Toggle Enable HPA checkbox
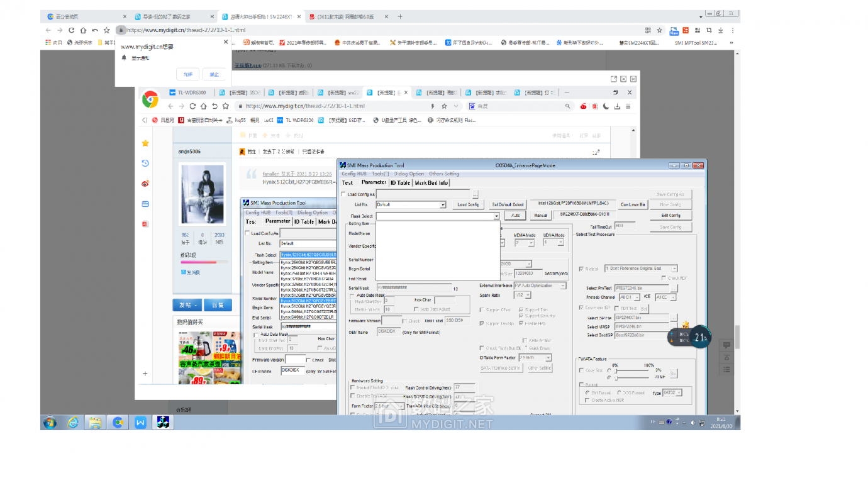The height and width of the screenshot is (488, 868). click(x=521, y=323)
